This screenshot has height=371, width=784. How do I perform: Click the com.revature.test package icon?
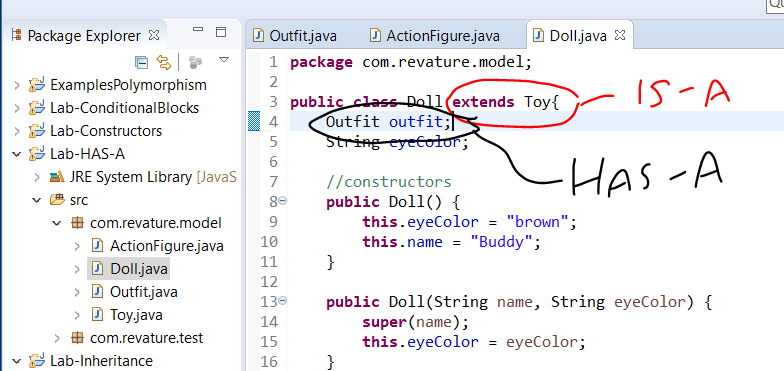click(77, 338)
